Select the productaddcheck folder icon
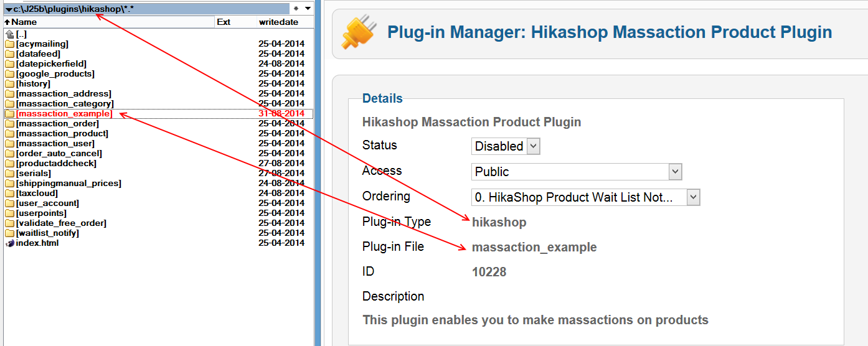The height and width of the screenshot is (346, 868). coord(9,164)
